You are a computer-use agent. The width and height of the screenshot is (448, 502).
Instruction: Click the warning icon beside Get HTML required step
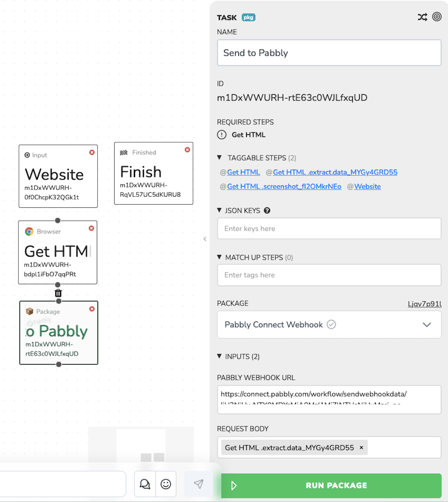coord(222,135)
